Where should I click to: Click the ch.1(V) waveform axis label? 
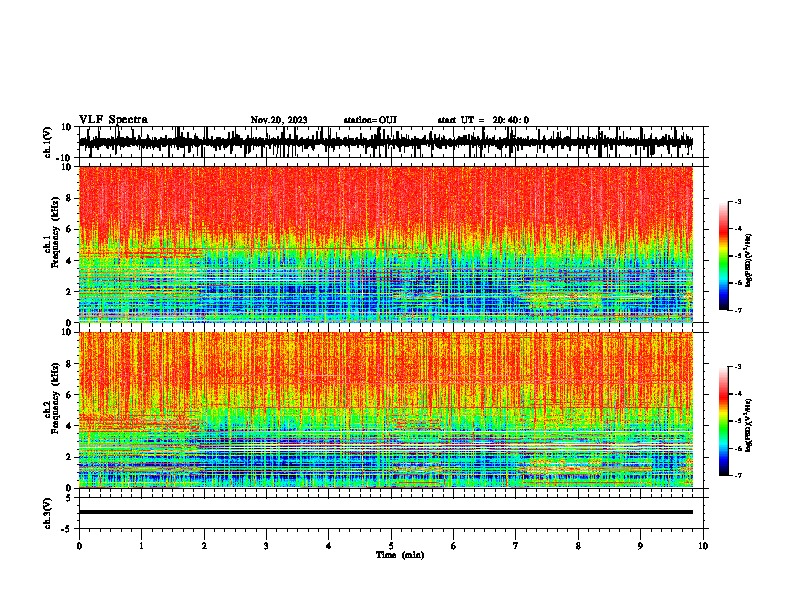[x=48, y=142]
